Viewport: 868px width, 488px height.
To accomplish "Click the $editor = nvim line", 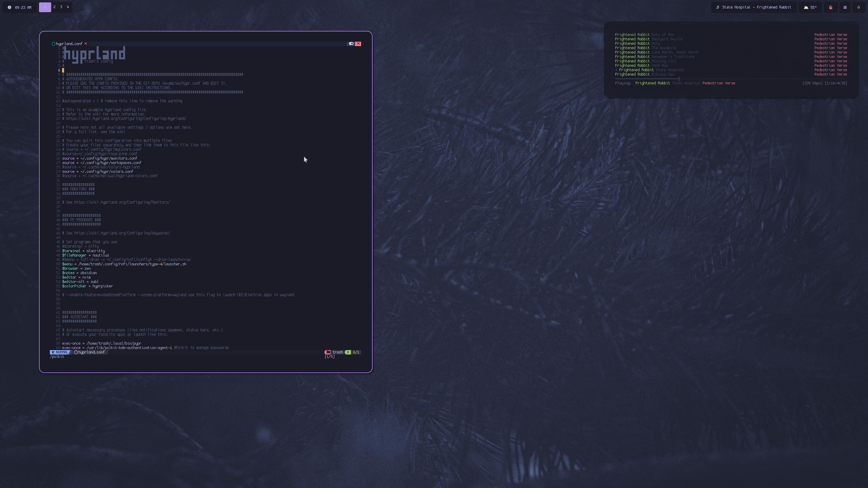I will 76,277.
